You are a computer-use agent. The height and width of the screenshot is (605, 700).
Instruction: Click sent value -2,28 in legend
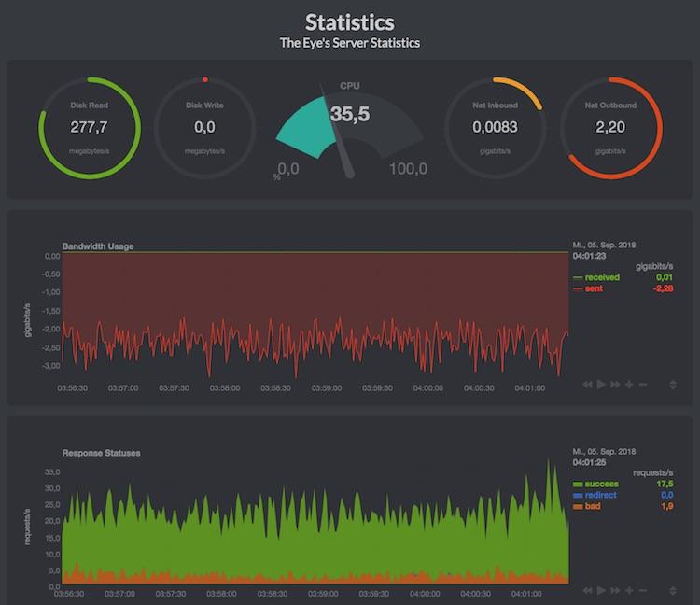[x=663, y=288]
